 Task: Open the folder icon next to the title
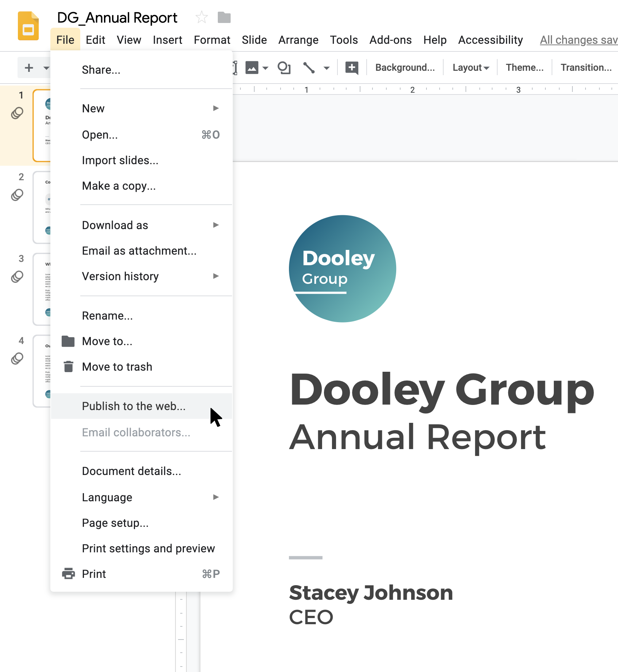click(224, 17)
